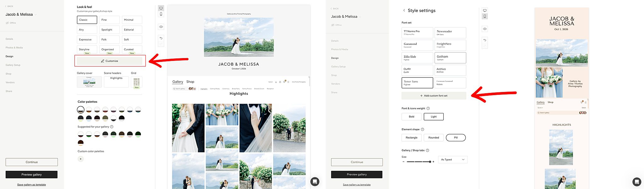Toggle the eye preview icon on Style settings screen
This screenshot has height=189, width=644.
coord(485,29)
